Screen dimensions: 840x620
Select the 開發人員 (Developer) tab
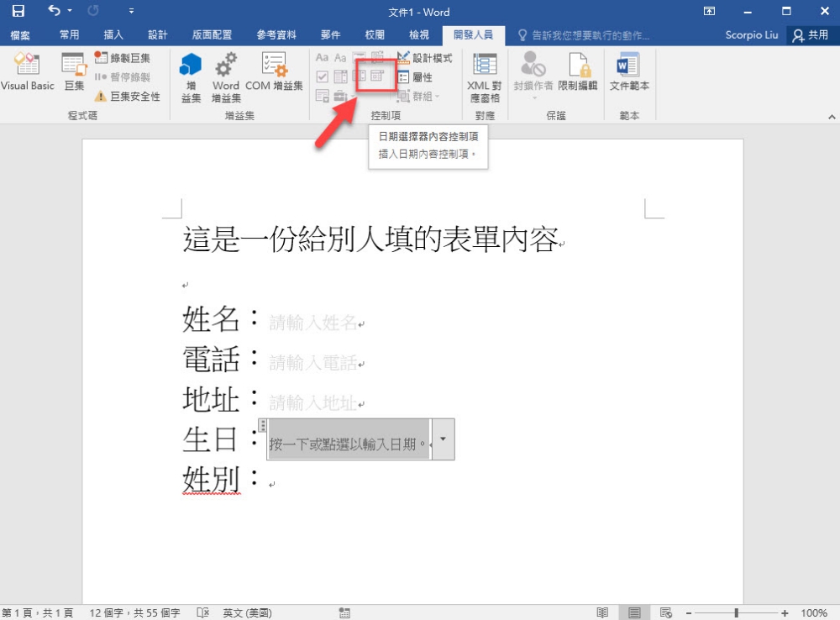[473, 34]
